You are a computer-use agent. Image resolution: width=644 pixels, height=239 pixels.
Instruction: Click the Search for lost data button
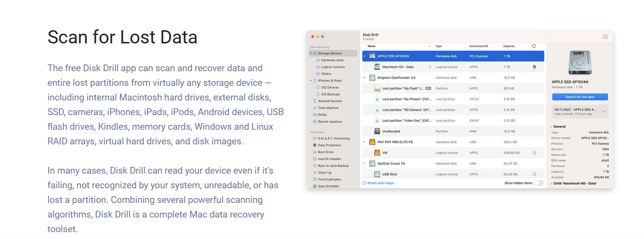(580, 97)
